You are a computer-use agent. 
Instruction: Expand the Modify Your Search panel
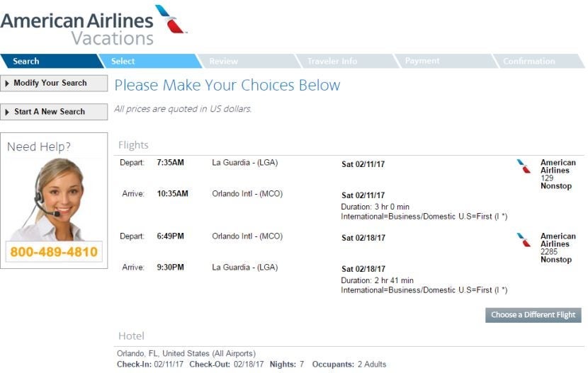54,83
